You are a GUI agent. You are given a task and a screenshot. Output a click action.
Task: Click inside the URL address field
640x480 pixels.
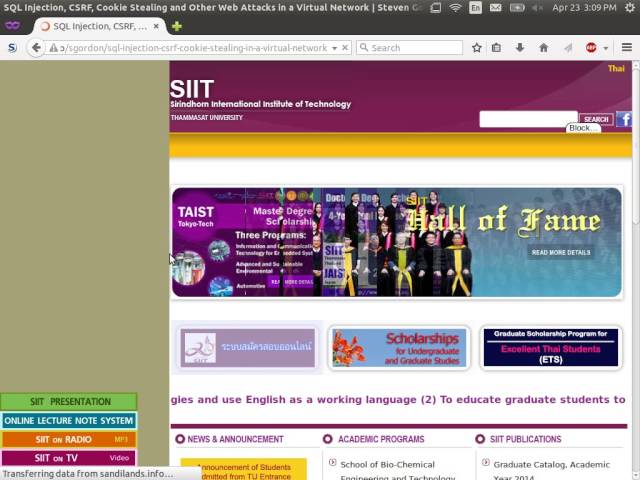(x=193, y=48)
